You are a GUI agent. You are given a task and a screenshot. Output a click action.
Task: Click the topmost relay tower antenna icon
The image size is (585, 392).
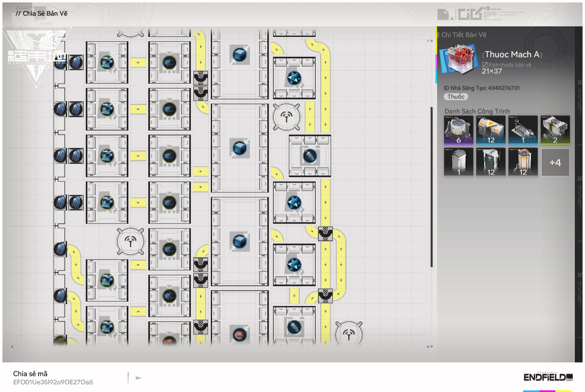pos(286,117)
